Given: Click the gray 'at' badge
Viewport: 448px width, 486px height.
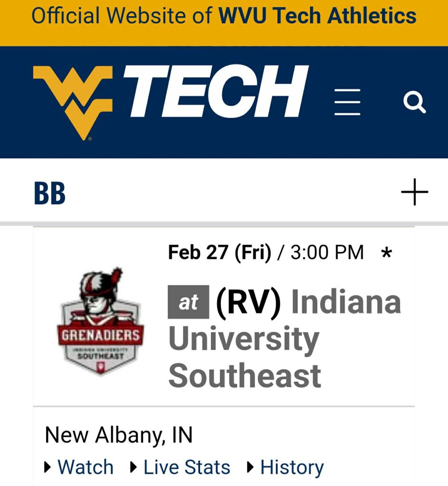Looking at the screenshot, I should [x=188, y=302].
